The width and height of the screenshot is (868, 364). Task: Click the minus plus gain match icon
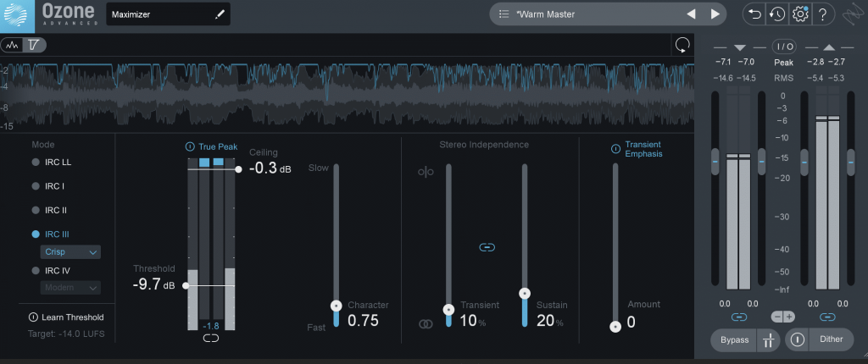(782, 317)
